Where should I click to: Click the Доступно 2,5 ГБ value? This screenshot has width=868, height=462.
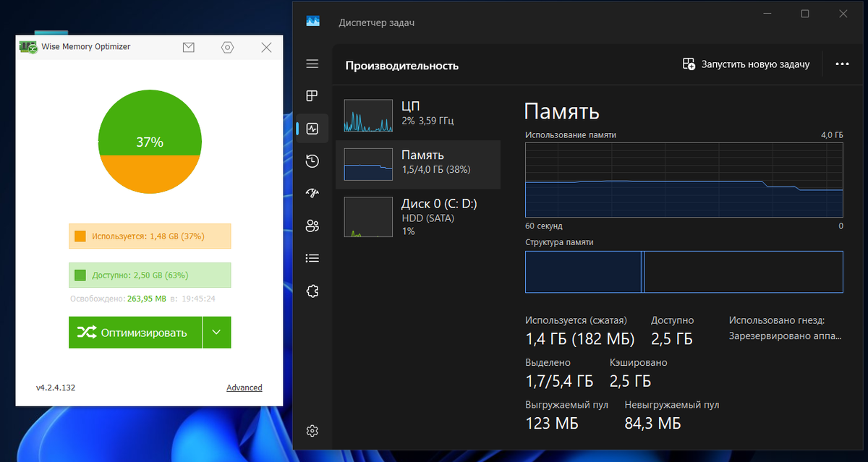[672, 339]
